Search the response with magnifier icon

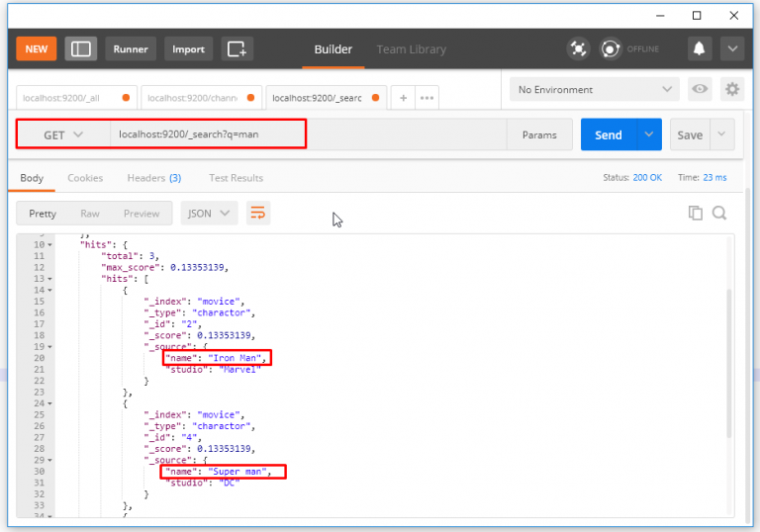719,213
